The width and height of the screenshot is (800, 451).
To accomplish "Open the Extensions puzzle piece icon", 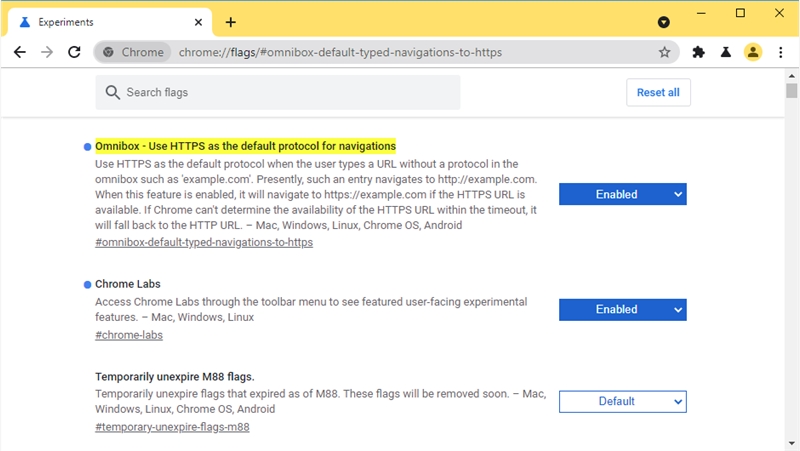I will (x=699, y=52).
